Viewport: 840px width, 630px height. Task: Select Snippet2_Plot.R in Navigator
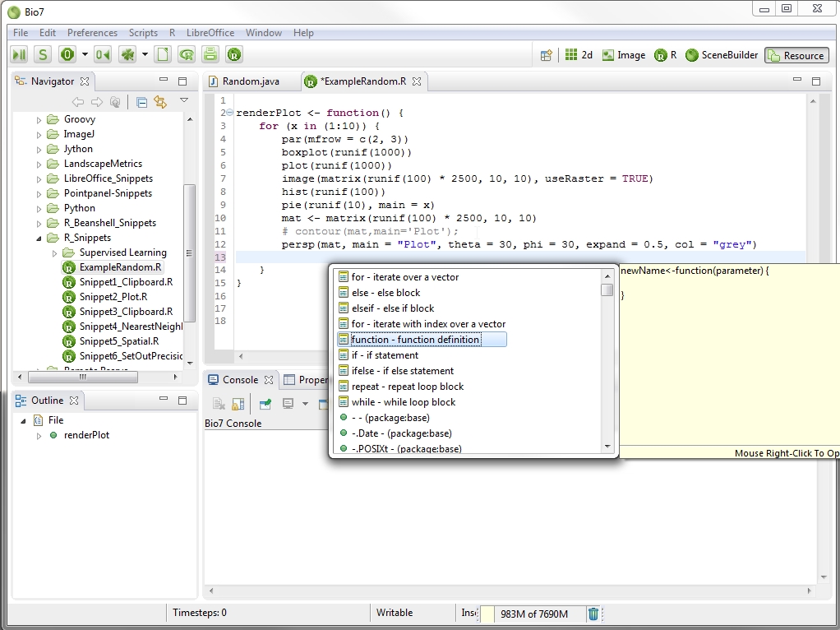pyautogui.click(x=105, y=297)
